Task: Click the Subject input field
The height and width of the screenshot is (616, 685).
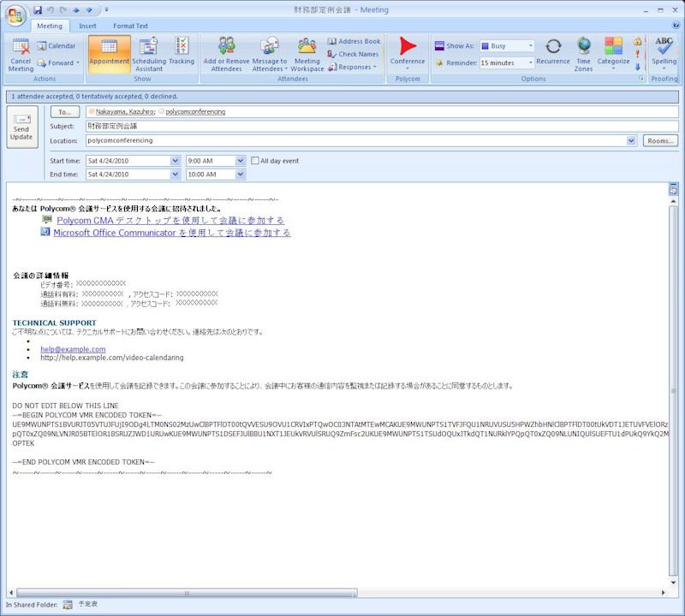Action: pyautogui.click(x=381, y=127)
